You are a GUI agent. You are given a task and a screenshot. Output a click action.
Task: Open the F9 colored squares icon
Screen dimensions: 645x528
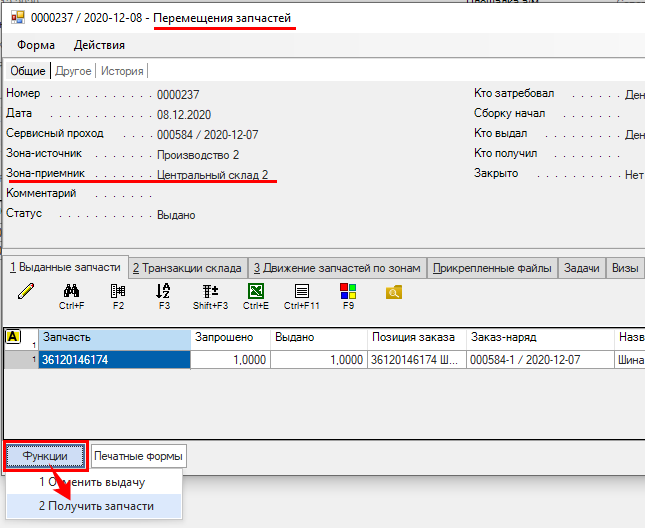[348, 292]
